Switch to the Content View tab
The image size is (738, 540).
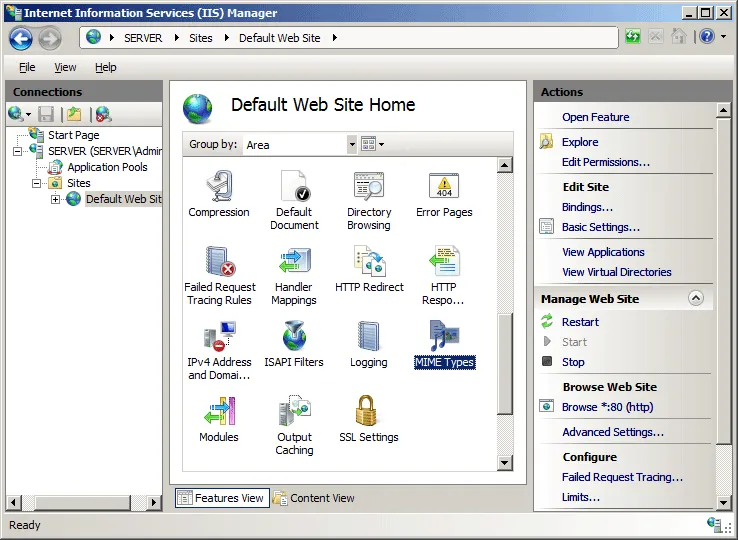pos(314,498)
